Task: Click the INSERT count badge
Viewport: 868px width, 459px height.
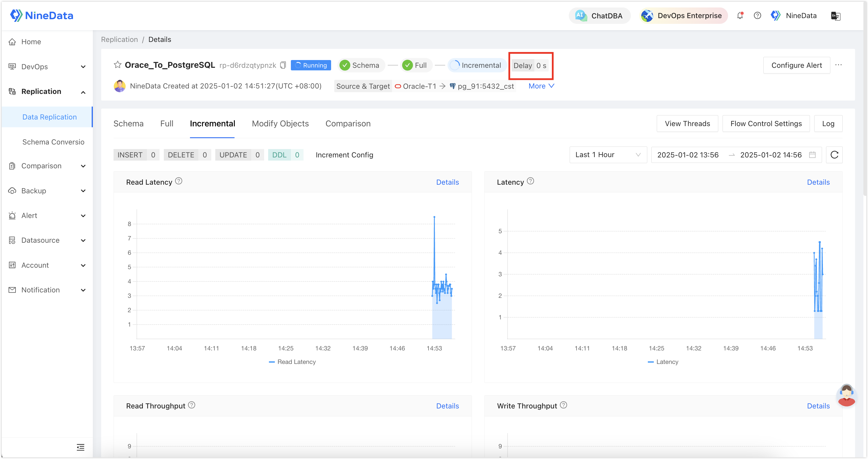Action: [137, 155]
